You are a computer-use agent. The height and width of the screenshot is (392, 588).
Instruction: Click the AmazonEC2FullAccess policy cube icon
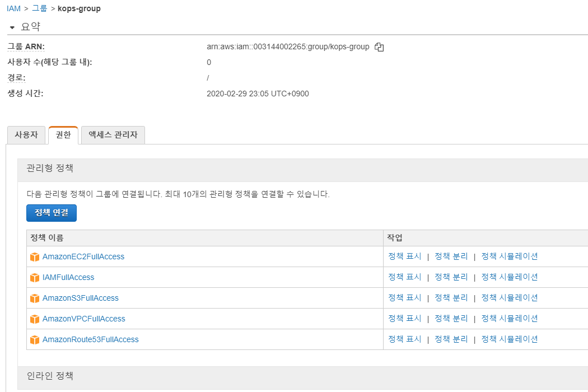coord(35,257)
